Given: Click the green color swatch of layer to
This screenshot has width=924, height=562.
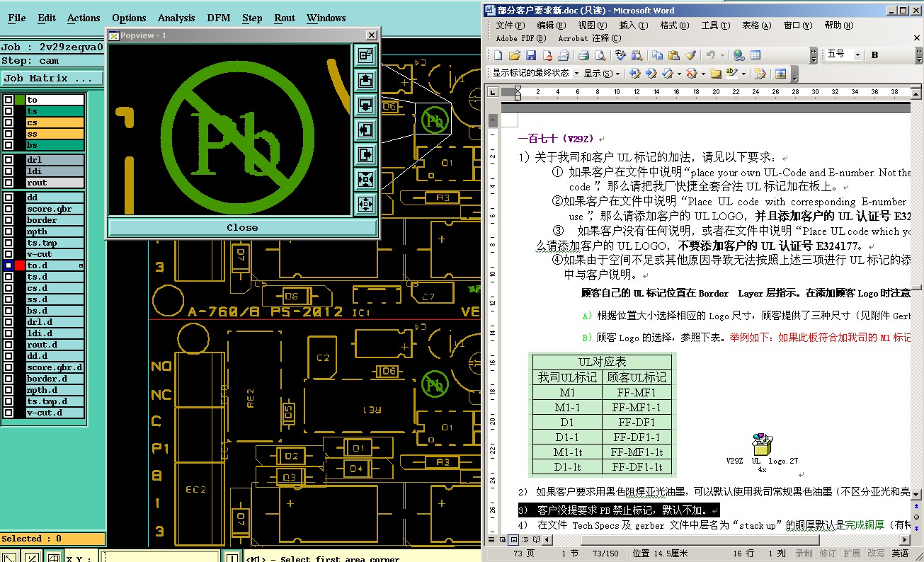Looking at the screenshot, I should (20, 100).
